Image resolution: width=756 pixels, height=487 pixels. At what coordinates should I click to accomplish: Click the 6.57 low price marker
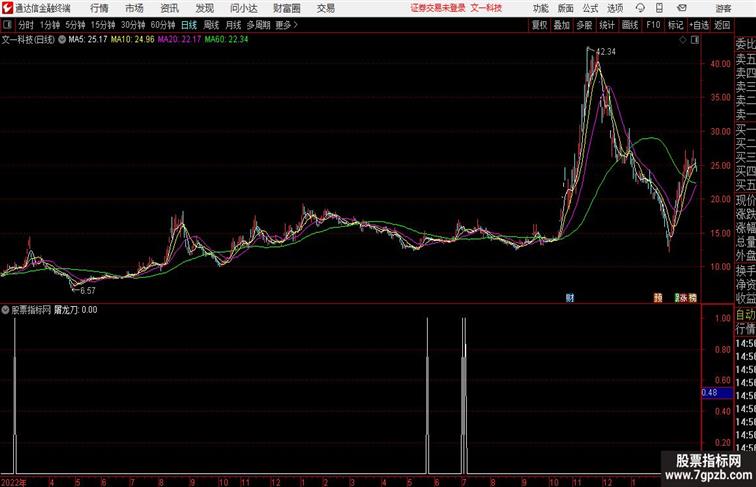[88, 291]
